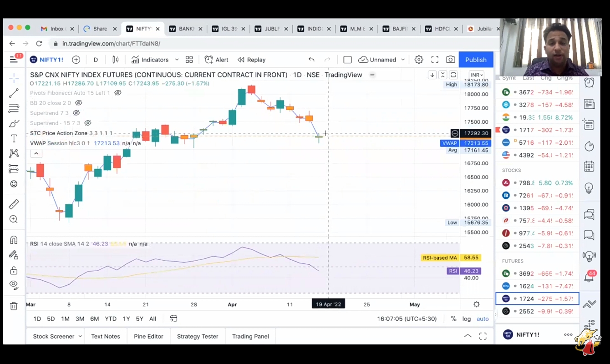Viewport: 610px width, 364px height.
Task: Click the blue Publish button
Action: (x=476, y=60)
